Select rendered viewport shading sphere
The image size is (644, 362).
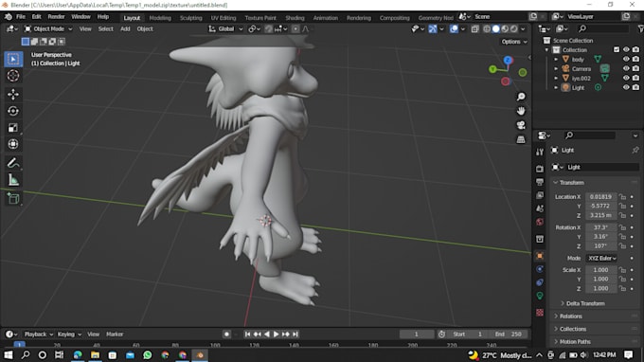(x=514, y=28)
